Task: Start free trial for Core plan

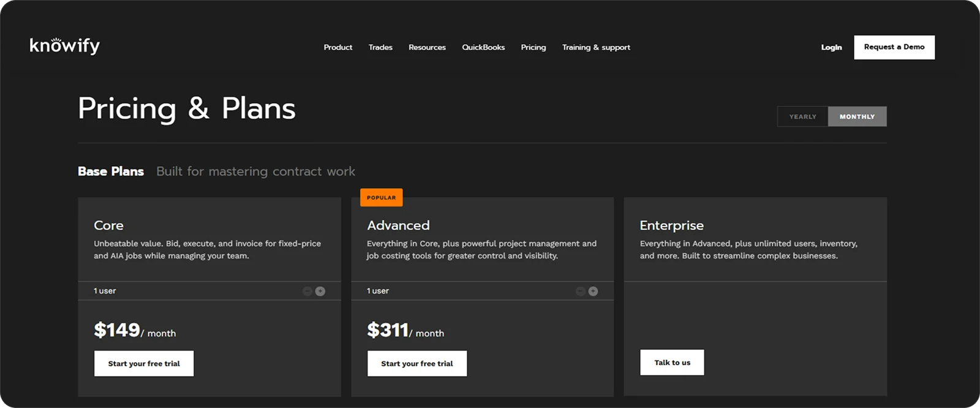Action: pyautogui.click(x=144, y=363)
